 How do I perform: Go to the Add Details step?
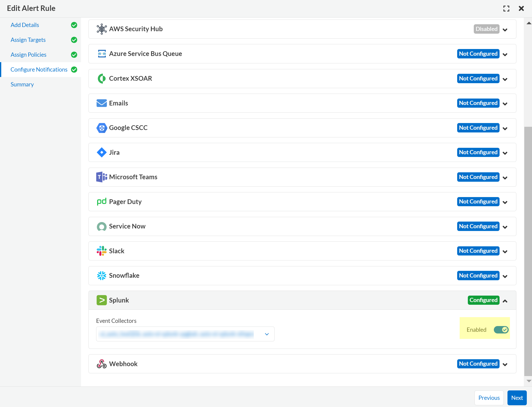coord(25,25)
